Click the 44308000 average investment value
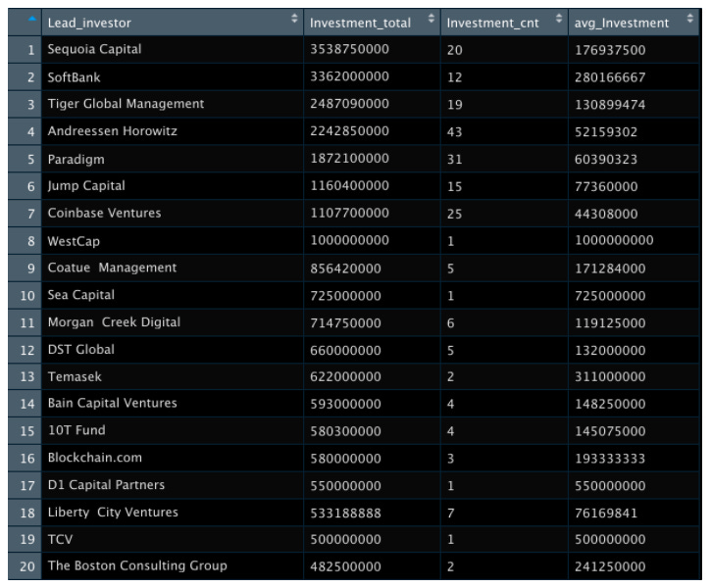The height and width of the screenshot is (588, 711). [606, 214]
